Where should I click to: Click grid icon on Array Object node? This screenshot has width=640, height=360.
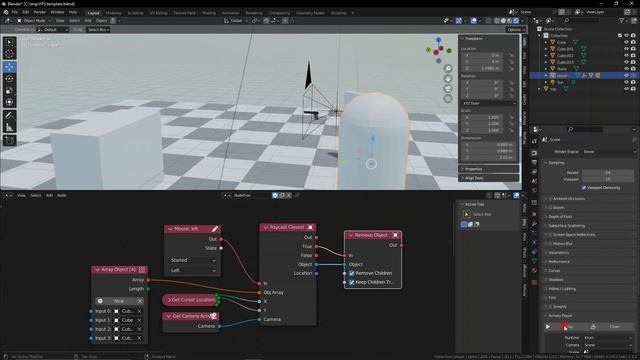tap(142, 269)
